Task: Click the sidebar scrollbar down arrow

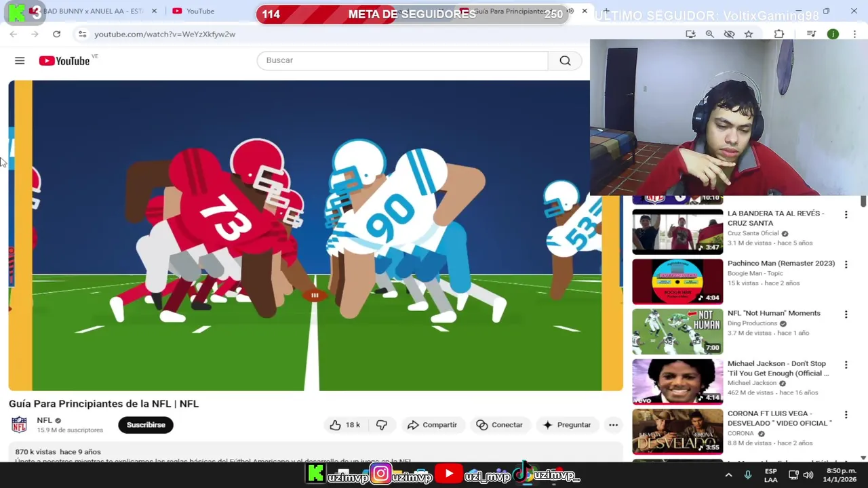Action: pyautogui.click(x=863, y=458)
